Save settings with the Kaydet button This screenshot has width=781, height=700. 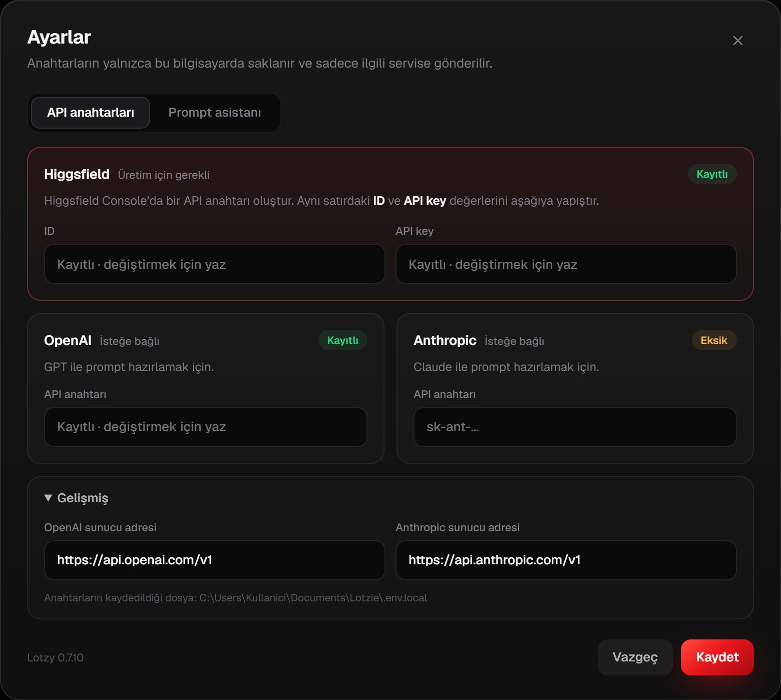coord(717,657)
